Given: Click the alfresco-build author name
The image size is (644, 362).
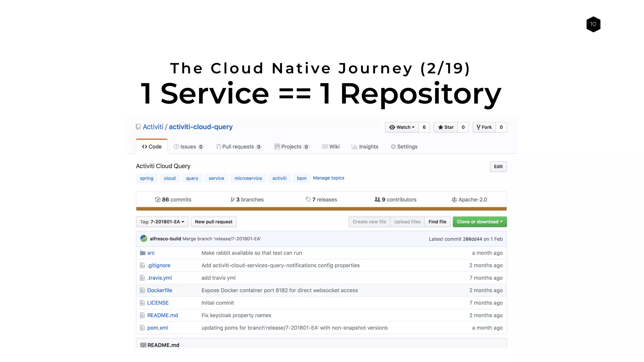Looking at the screenshot, I should pyautogui.click(x=165, y=239).
